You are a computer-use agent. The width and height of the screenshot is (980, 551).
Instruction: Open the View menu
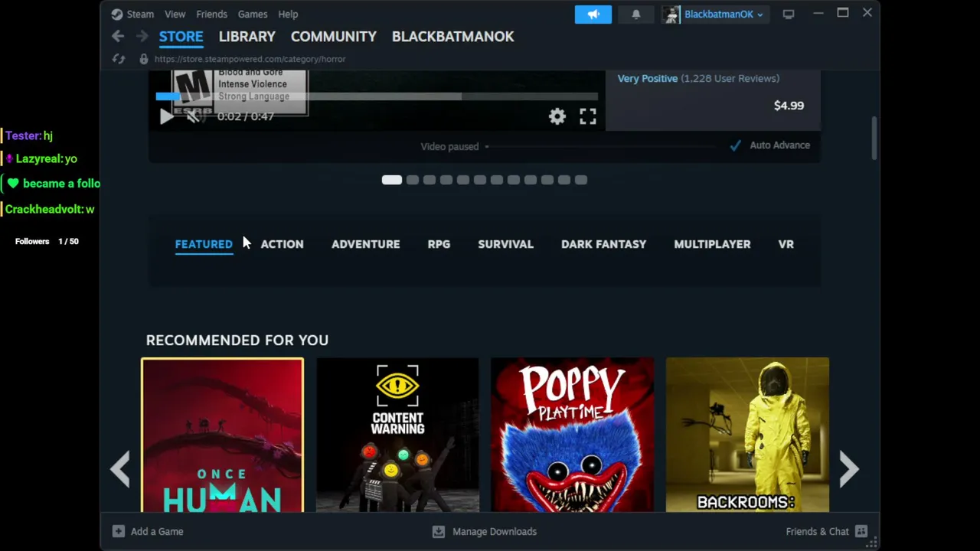coord(175,14)
